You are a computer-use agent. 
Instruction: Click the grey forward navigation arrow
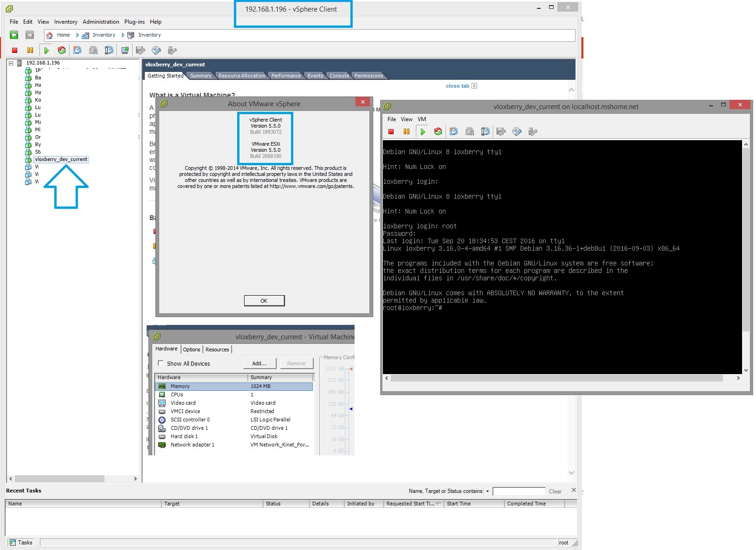[x=30, y=35]
